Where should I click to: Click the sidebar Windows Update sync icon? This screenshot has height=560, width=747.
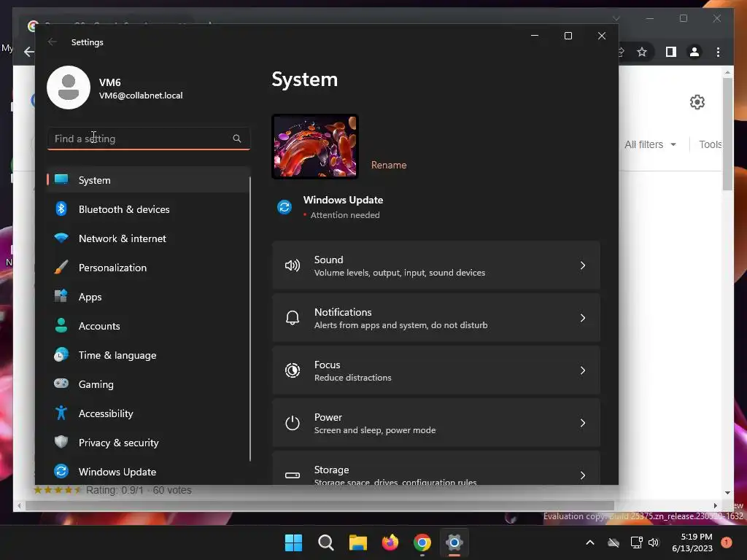[61, 471]
